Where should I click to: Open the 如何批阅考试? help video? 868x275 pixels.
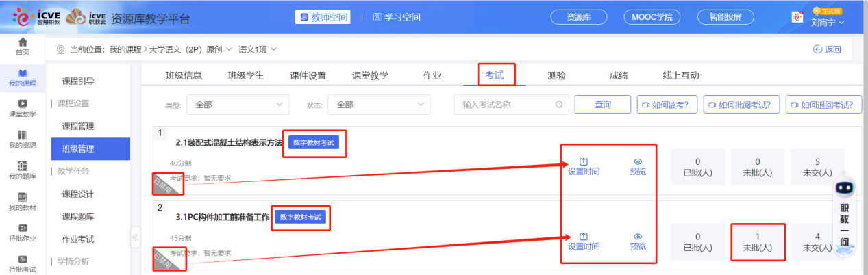tap(742, 105)
